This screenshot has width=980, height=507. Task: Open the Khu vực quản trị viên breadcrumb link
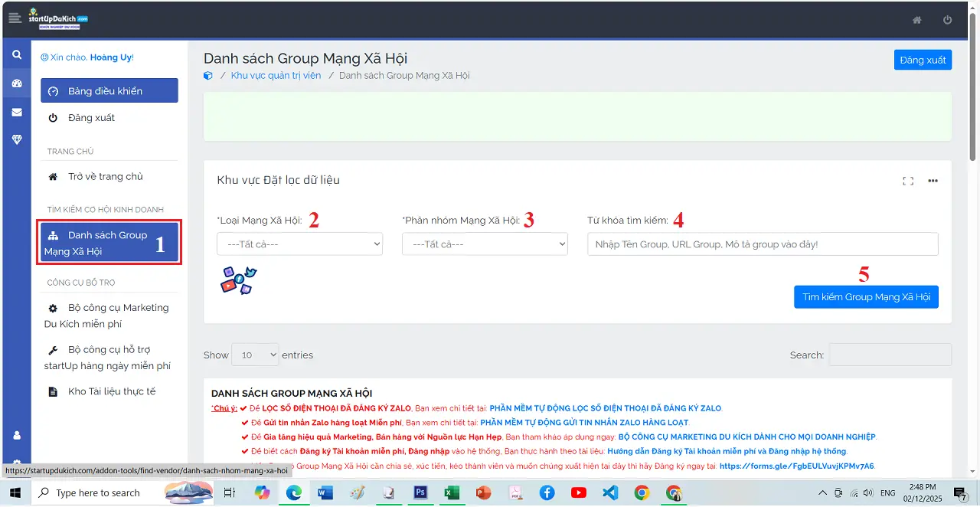276,76
